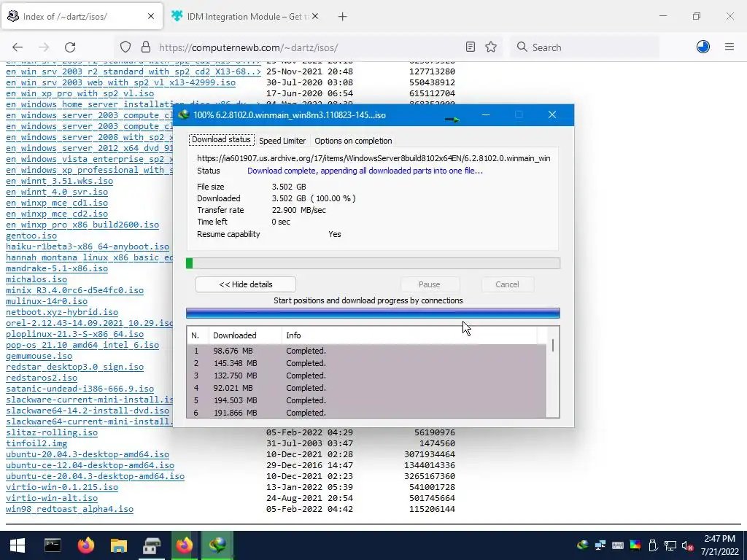Viewport: 747px width, 560px height.
Task: Switch to the Download status tab
Action: point(221,139)
